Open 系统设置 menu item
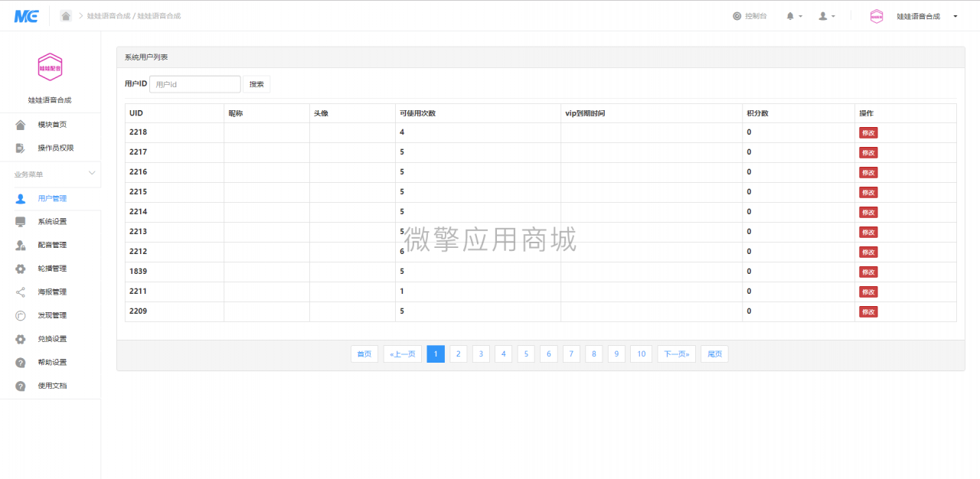This screenshot has height=479, width=980. (51, 222)
